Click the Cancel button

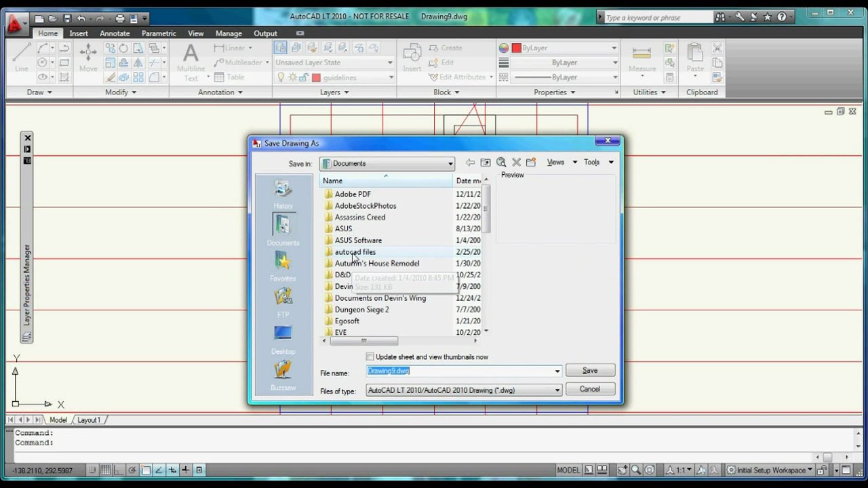tap(589, 388)
